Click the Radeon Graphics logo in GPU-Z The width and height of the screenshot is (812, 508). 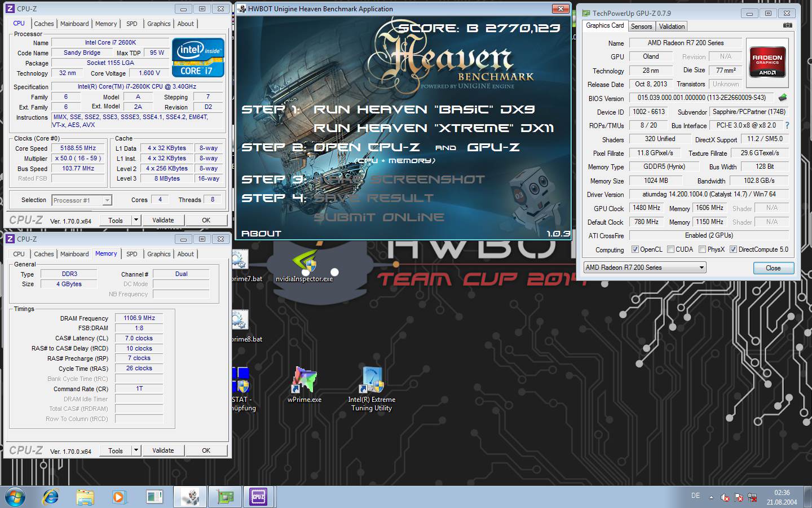pyautogui.click(x=767, y=62)
